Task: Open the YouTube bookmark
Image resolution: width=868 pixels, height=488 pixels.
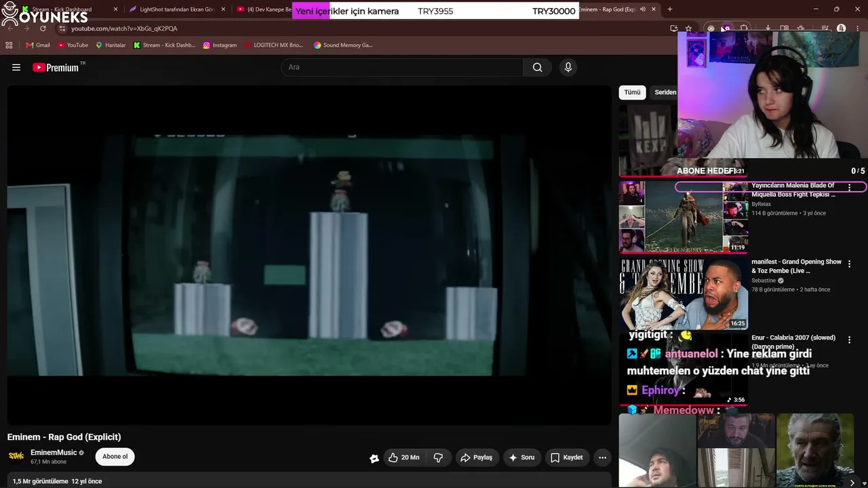Action: tap(73, 45)
